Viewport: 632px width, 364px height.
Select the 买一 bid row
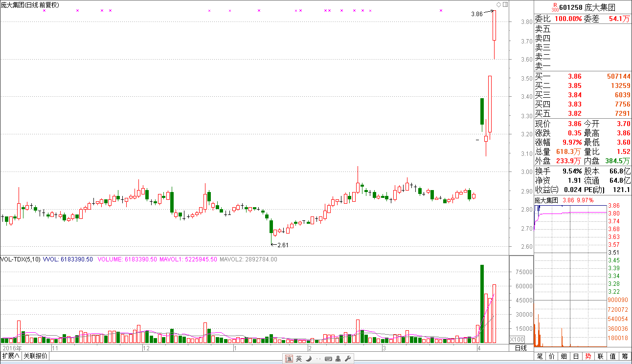(583, 76)
